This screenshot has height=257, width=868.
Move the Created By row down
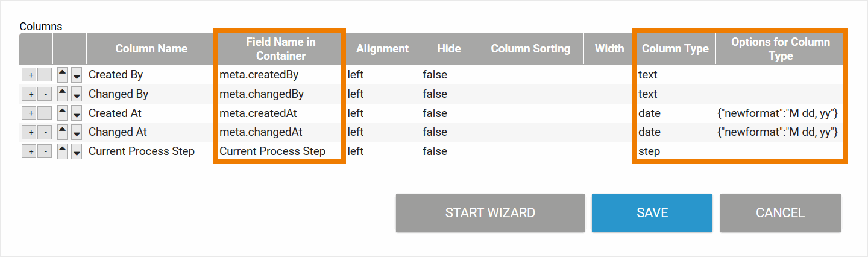[77, 75]
